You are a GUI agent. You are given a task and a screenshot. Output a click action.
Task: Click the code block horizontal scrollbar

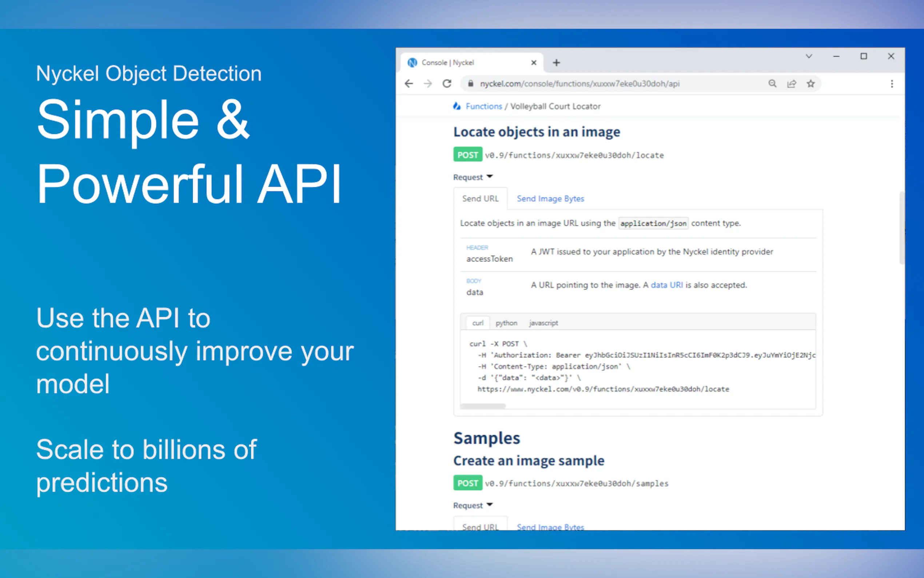pyautogui.click(x=483, y=406)
